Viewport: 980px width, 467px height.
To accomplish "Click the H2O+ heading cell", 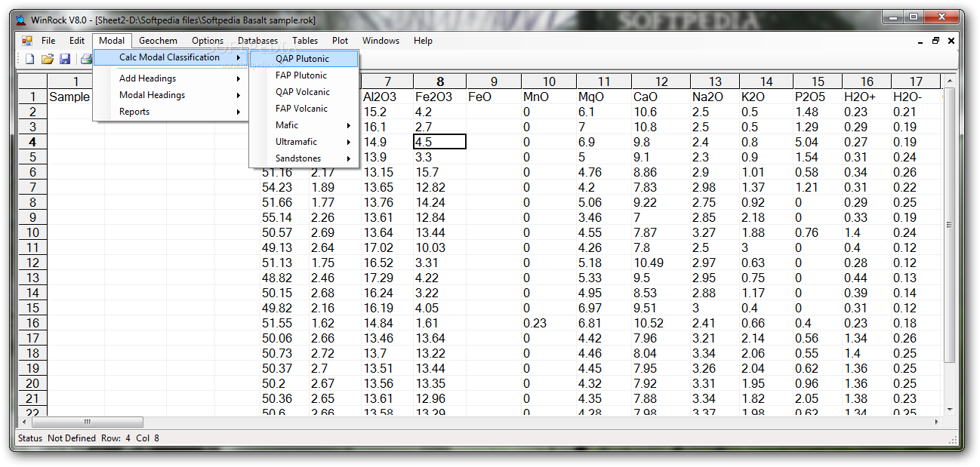I will [867, 97].
